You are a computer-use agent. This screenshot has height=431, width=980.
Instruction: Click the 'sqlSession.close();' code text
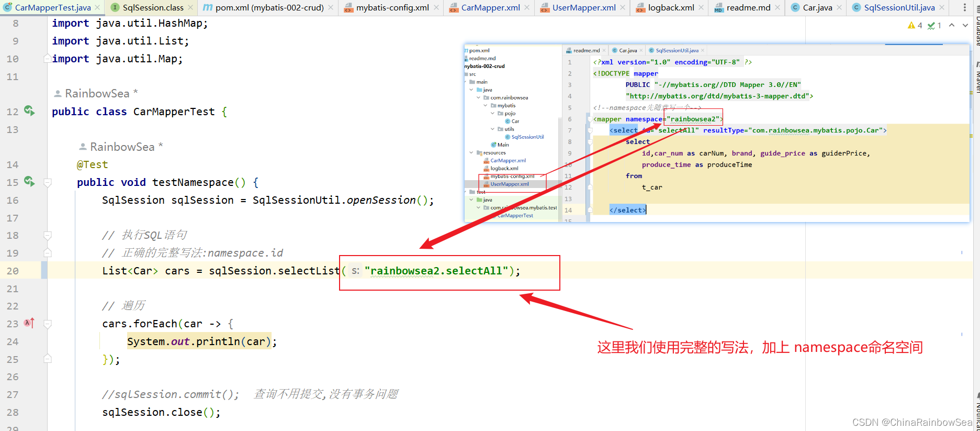161,412
